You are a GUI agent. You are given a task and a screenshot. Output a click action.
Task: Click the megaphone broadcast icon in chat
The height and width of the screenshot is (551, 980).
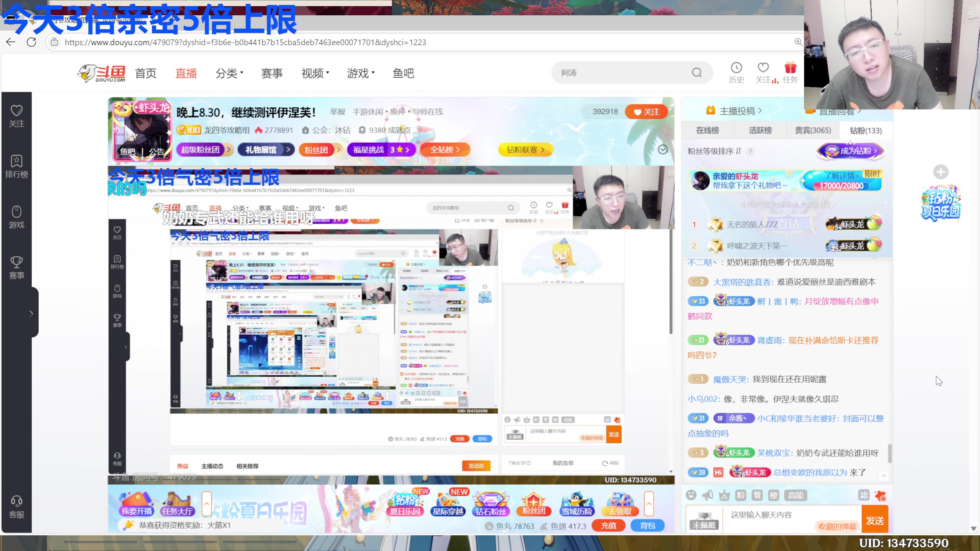(707, 495)
